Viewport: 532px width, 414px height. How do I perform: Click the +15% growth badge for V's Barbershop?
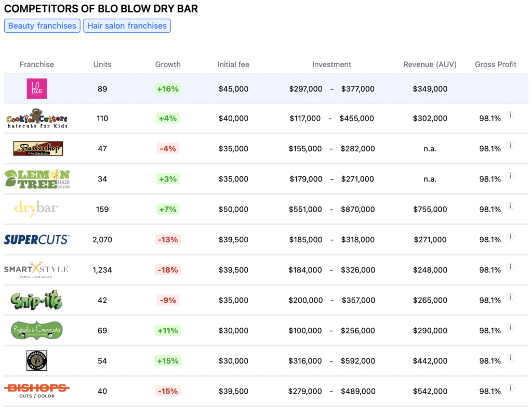pos(168,360)
